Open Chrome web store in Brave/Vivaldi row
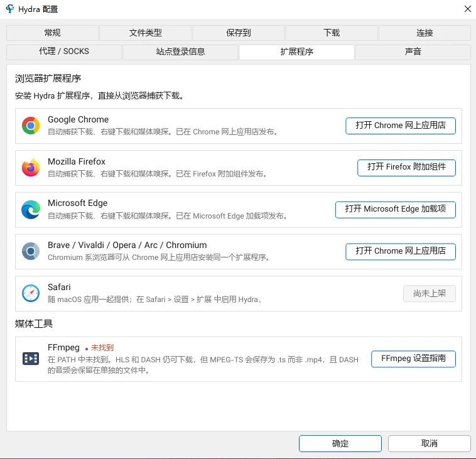Image resolution: width=476 pixels, height=459 pixels. point(401,251)
